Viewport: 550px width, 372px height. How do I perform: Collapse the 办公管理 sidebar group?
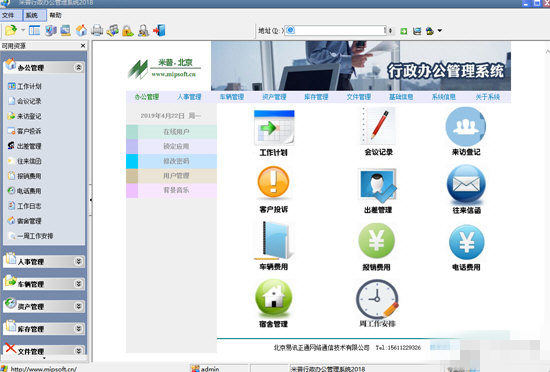point(79,67)
